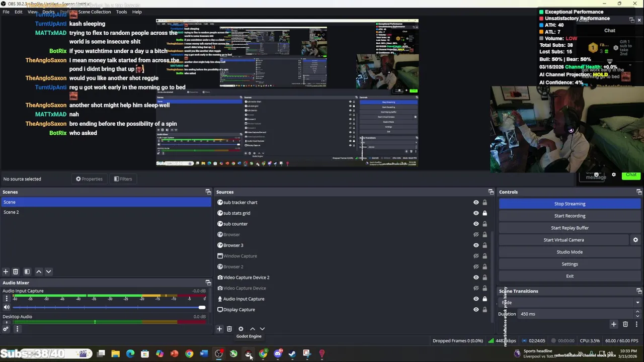Mute Audio Input Capture speaker icon
The height and width of the screenshot is (362, 644).
pyautogui.click(x=7, y=307)
